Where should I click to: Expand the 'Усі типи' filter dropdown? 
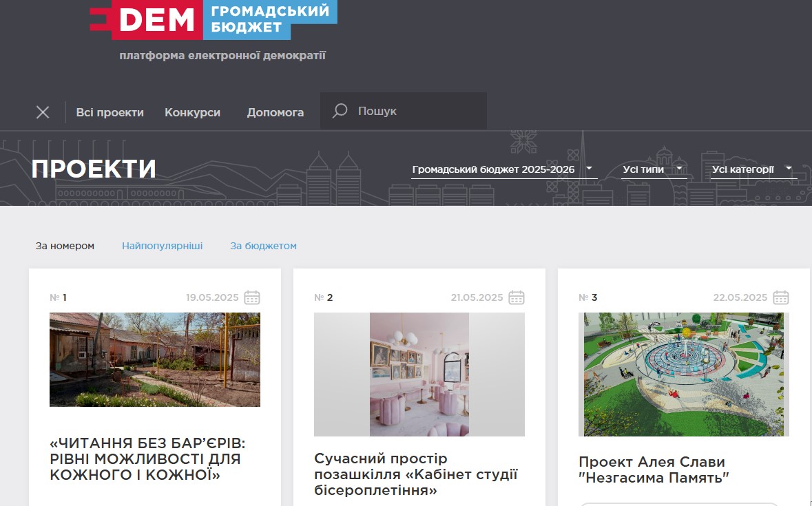point(653,169)
